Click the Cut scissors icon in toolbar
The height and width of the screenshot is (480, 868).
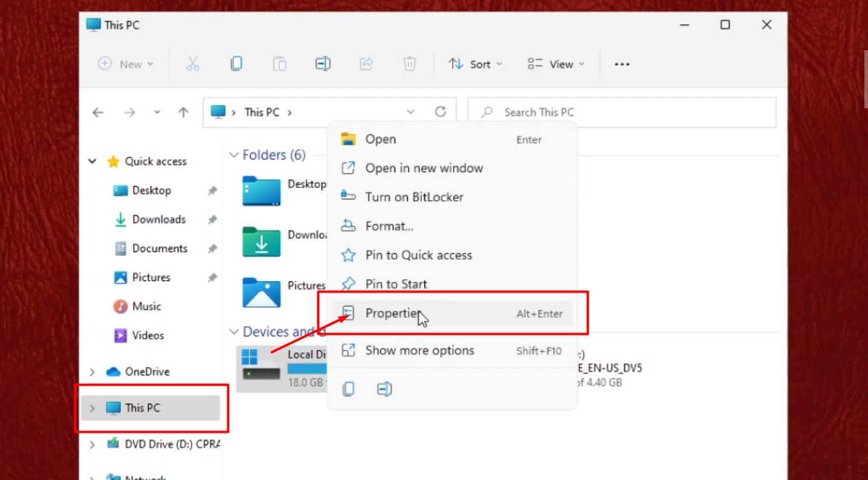pyautogui.click(x=193, y=63)
